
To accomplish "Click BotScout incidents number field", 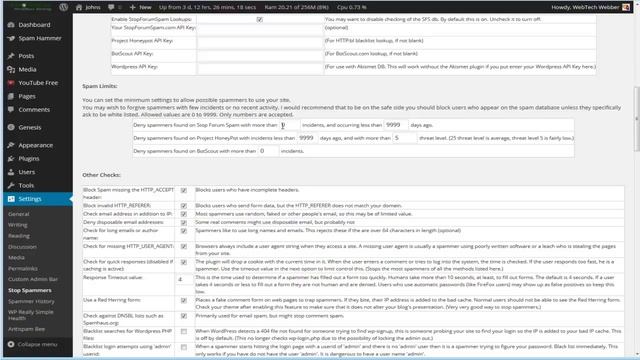I will 268,151.
